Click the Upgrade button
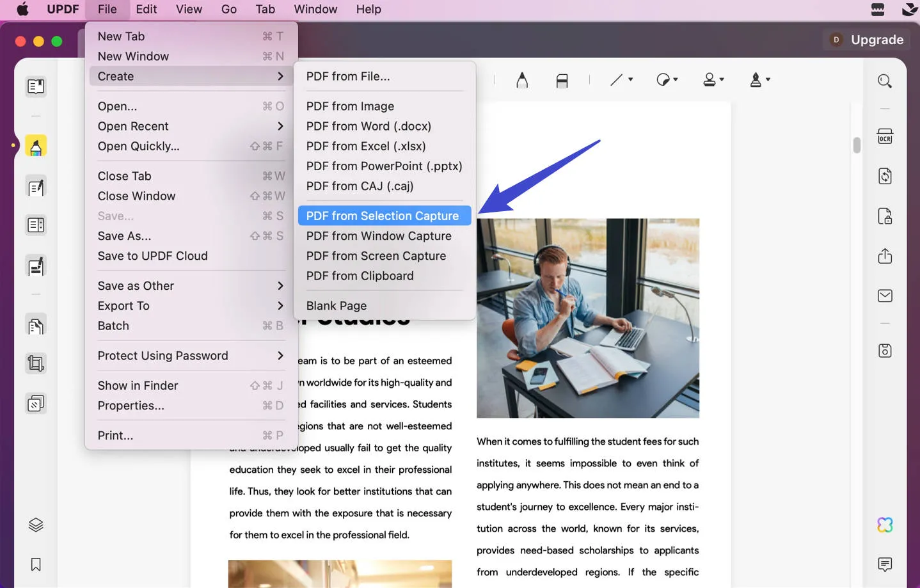 point(875,39)
